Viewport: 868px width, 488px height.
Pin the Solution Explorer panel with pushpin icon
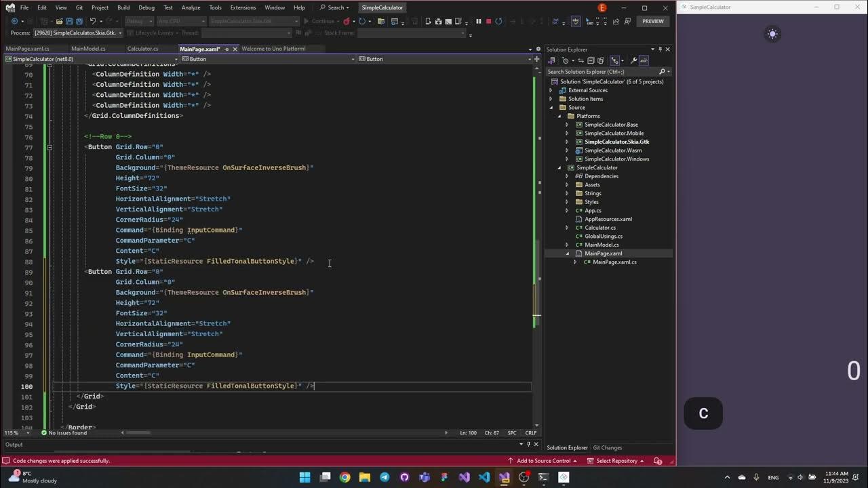tap(660, 49)
